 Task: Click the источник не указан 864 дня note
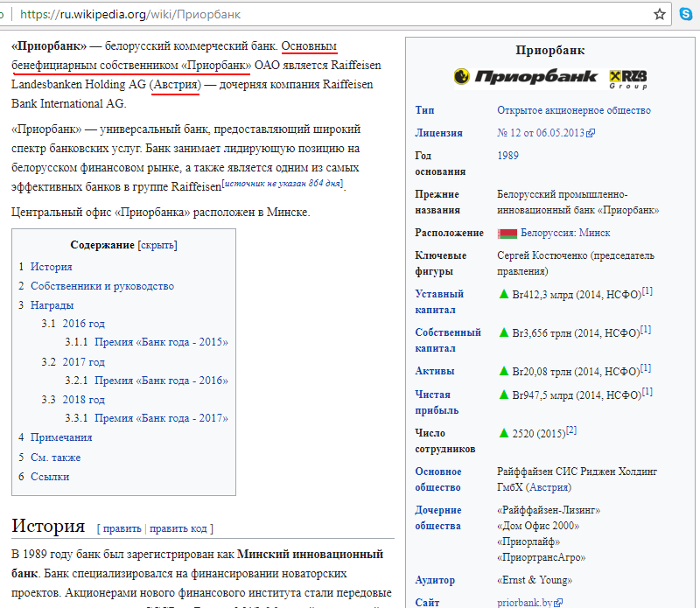tap(283, 184)
